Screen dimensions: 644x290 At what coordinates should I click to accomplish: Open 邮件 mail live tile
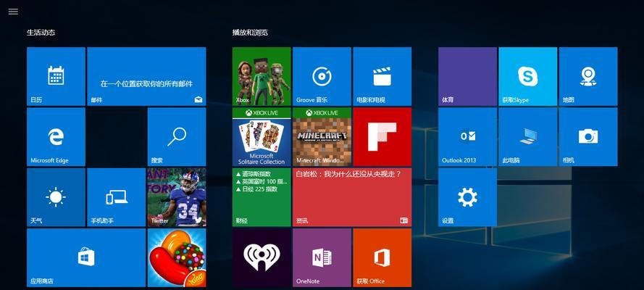pyautogui.click(x=146, y=76)
